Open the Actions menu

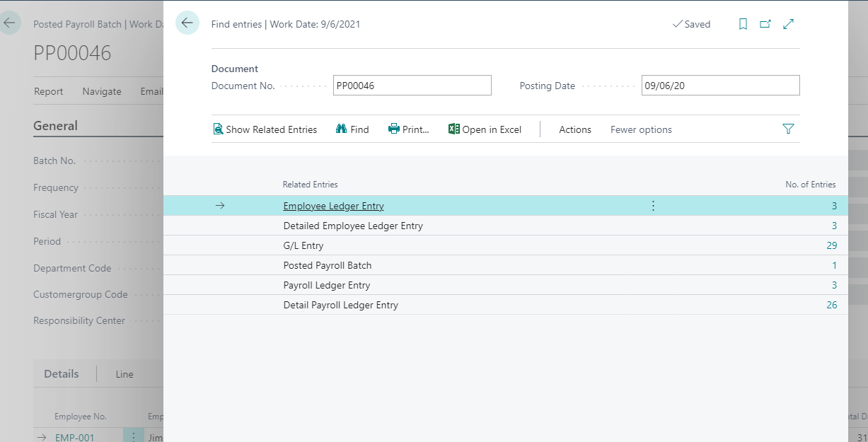(x=575, y=129)
